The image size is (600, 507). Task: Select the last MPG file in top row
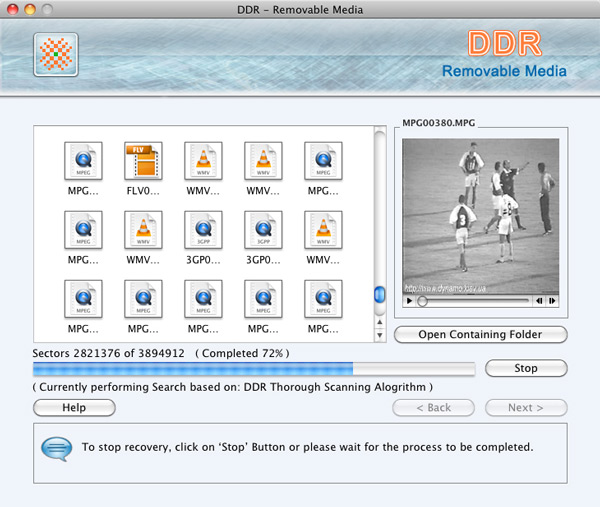(323, 161)
